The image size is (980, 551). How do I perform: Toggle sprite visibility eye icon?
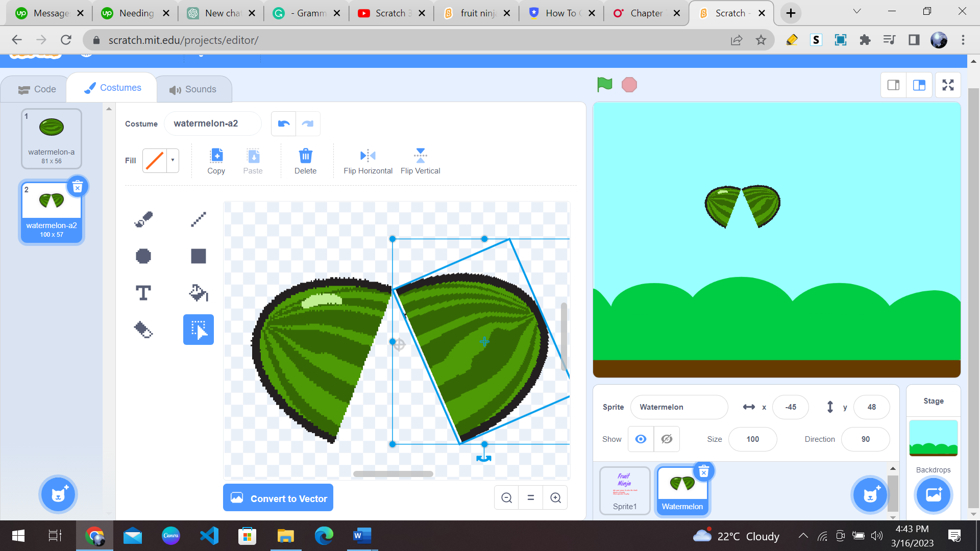click(640, 439)
